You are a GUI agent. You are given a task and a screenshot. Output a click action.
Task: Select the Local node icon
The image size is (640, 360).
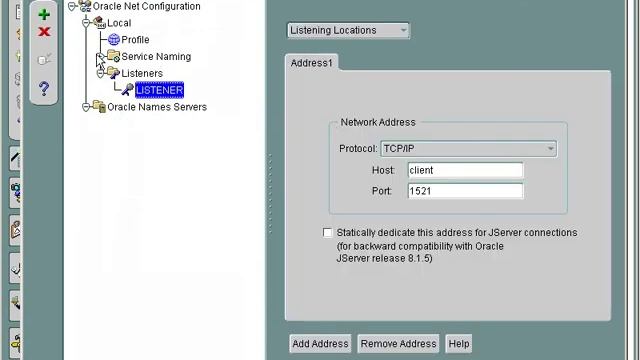click(x=100, y=22)
